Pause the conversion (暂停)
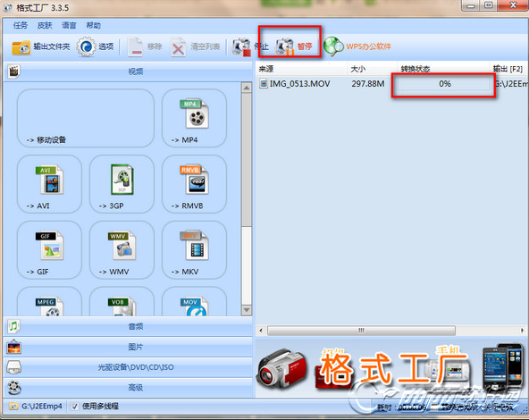529x420 pixels. point(293,46)
